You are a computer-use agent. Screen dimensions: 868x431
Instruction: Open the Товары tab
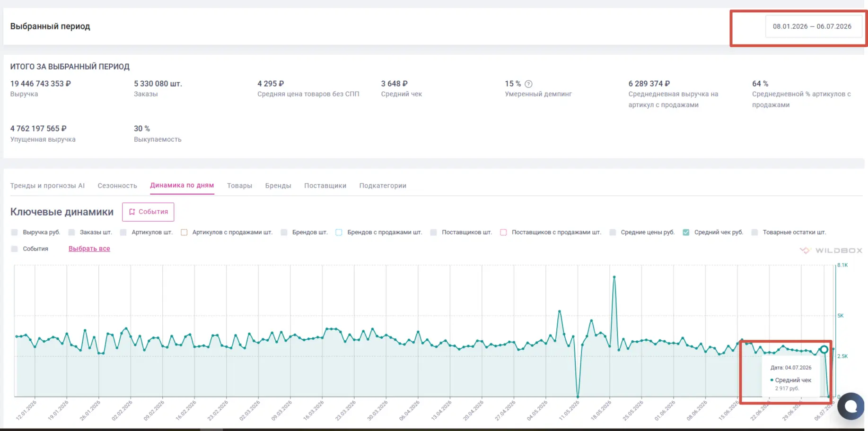point(239,186)
